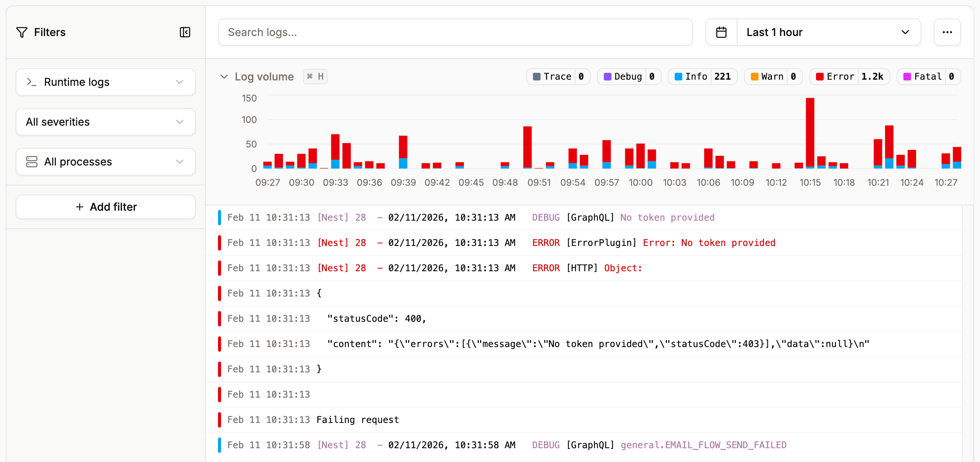The image size is (980, 462).
Task: Collapse the filter sidebar panel
Action: click(x=185, y=32)
